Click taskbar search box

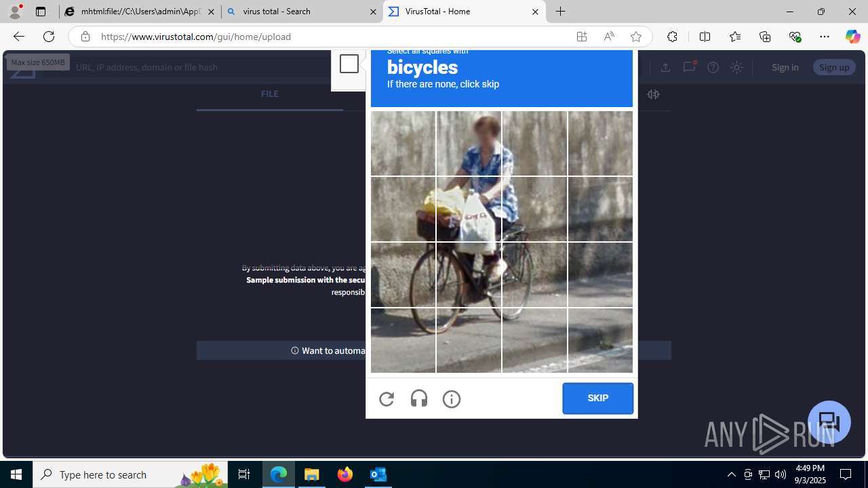(x=130, y=474)
